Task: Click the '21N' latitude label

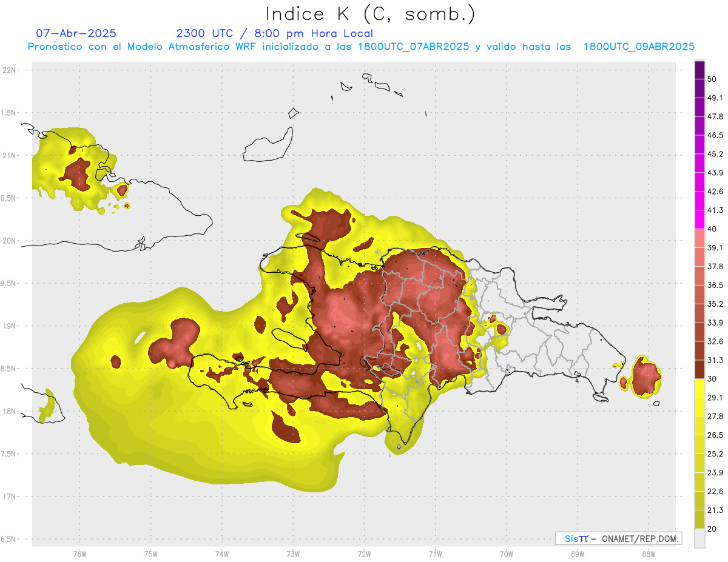Action: [9, 155]
